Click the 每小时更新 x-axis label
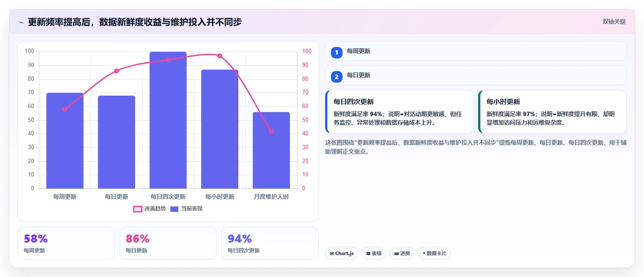Viewport: 644px width, 277px height. click(219, 197)
